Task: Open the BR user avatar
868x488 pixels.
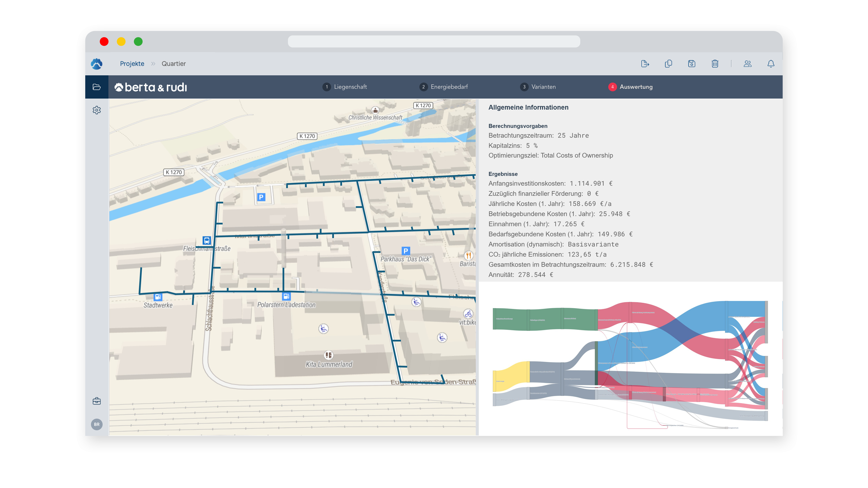Action: coord(97,424)
